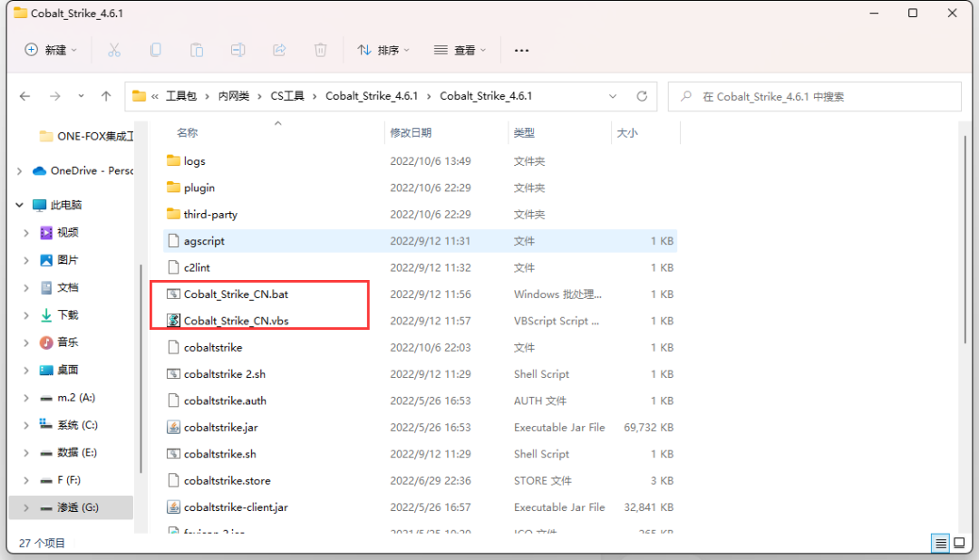This screenshot has height=560, width=979.
Task: Click the file list vertical scrollbar
Action: pyautogui.click(x=965, y=240)
